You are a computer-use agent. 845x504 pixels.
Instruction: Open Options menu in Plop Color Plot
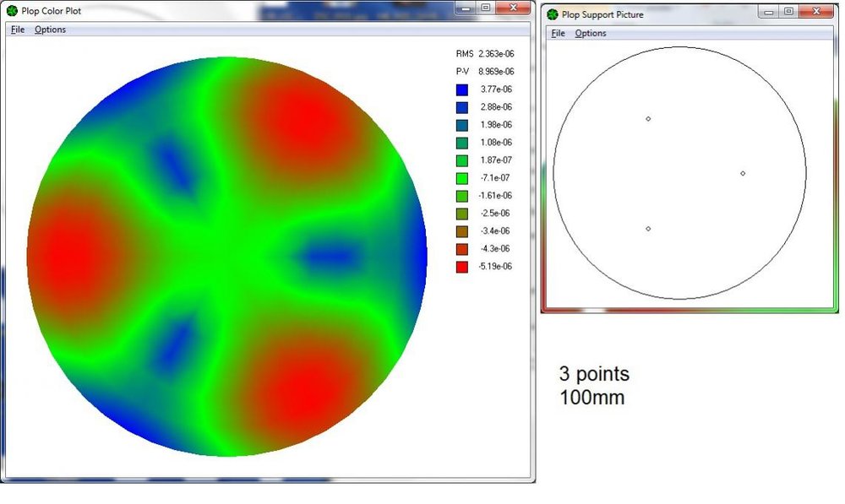[x=50, y=30]
